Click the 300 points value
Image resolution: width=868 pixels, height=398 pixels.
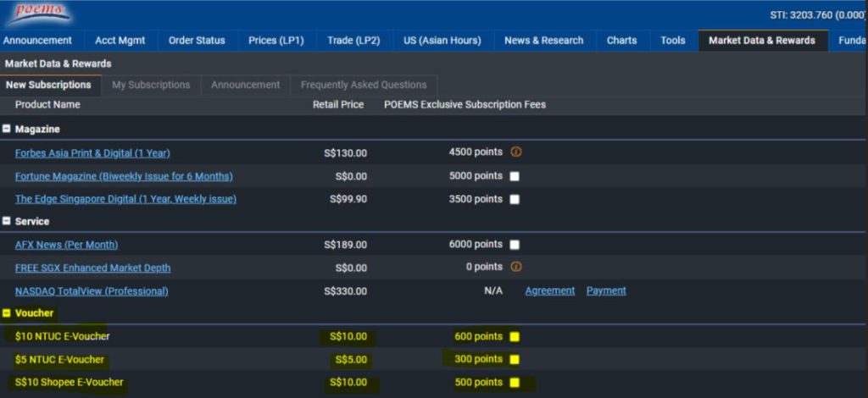(478, 359)
